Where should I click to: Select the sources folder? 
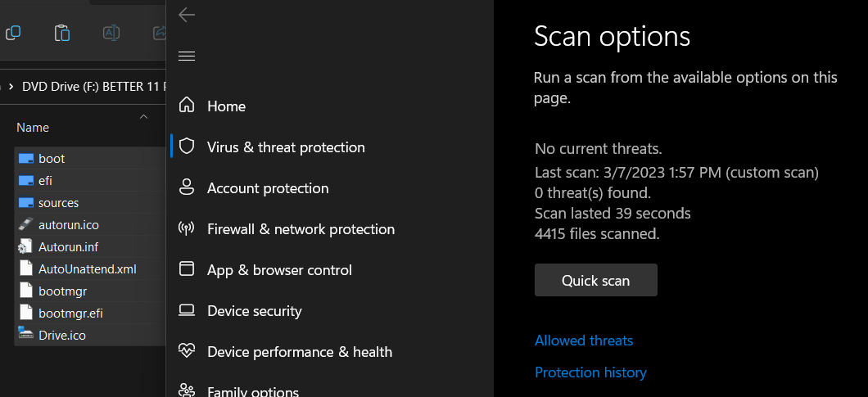click(x=58, y=203)
